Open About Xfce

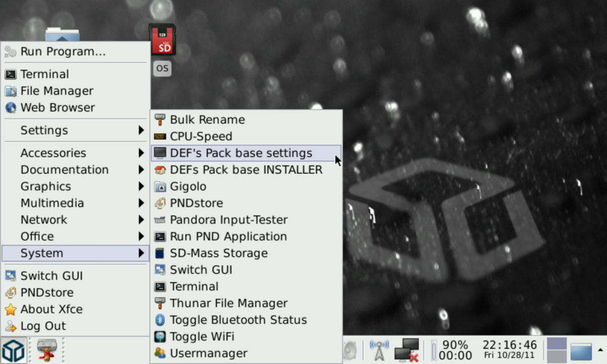coord(51,309)
